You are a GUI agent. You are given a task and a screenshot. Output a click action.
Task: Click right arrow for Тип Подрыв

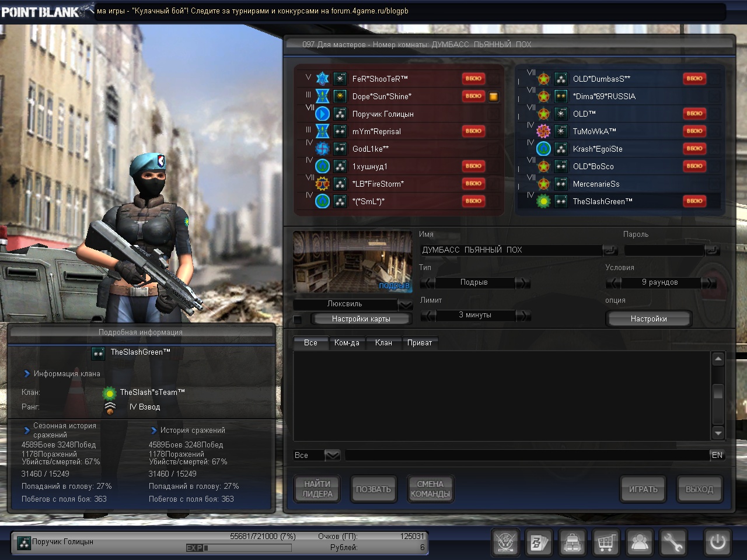point(523,283)
